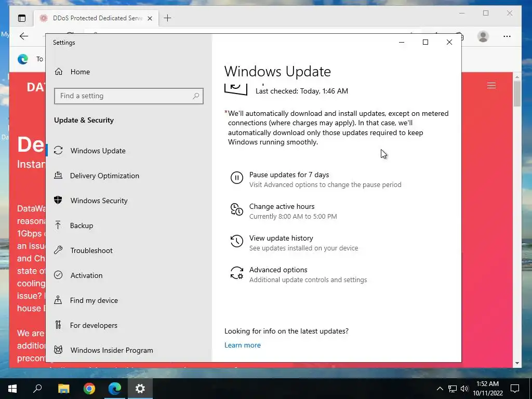
Task: Click the Find my device icon
Action: [x=58, y=300]
